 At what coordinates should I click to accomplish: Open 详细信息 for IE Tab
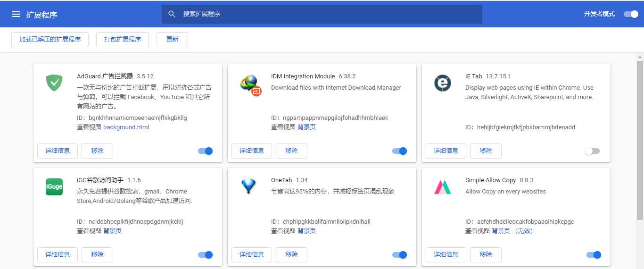pos(446,151)
